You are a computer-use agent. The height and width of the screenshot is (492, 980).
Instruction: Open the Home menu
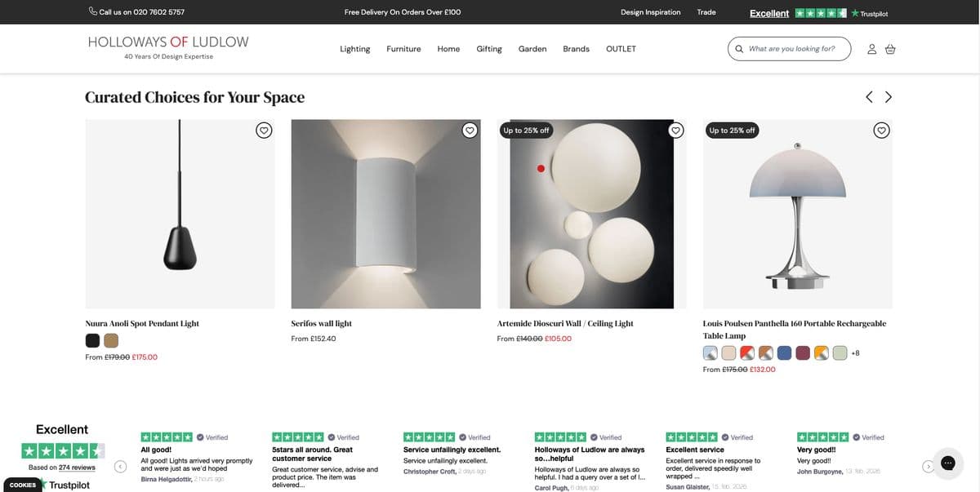[x=448, y=49]
